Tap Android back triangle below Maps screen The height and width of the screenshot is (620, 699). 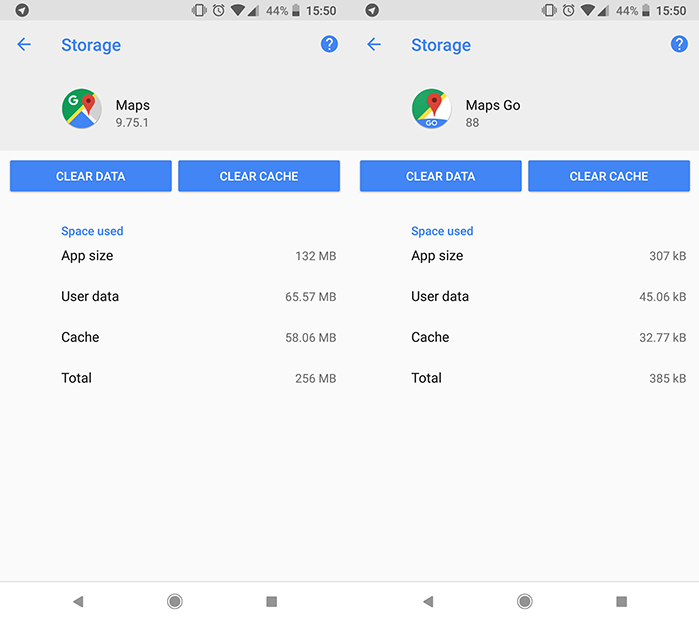coord(78,601)
